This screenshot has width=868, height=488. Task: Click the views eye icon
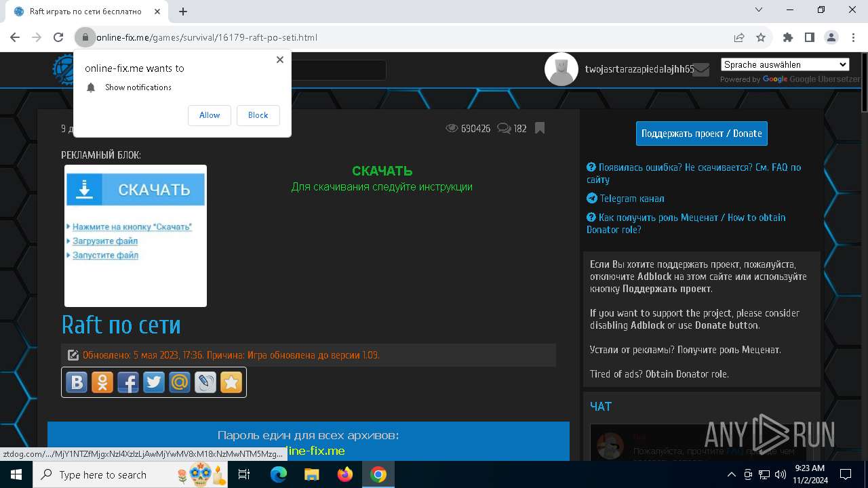(452, 128)
